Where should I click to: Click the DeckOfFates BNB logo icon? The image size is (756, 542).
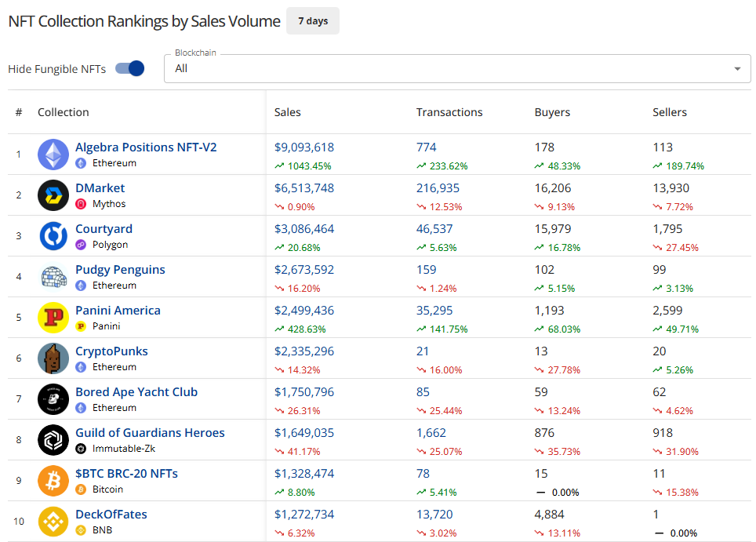(x=53, y=522)
